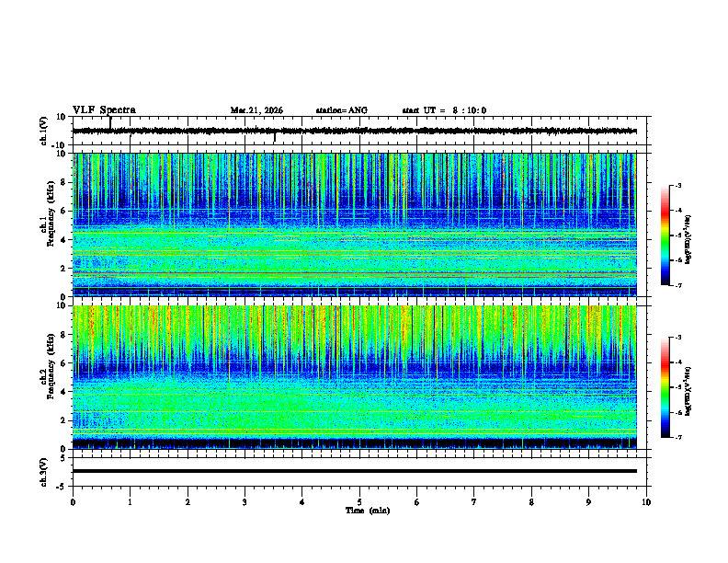728x563 pixels.
Task: Click inside the ch.2 spectrogram panel
Action: [354, 377]
